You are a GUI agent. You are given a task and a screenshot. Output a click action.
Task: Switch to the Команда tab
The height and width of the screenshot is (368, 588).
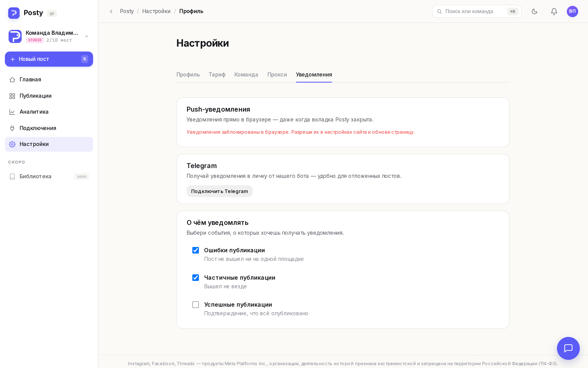coord(246,74)
